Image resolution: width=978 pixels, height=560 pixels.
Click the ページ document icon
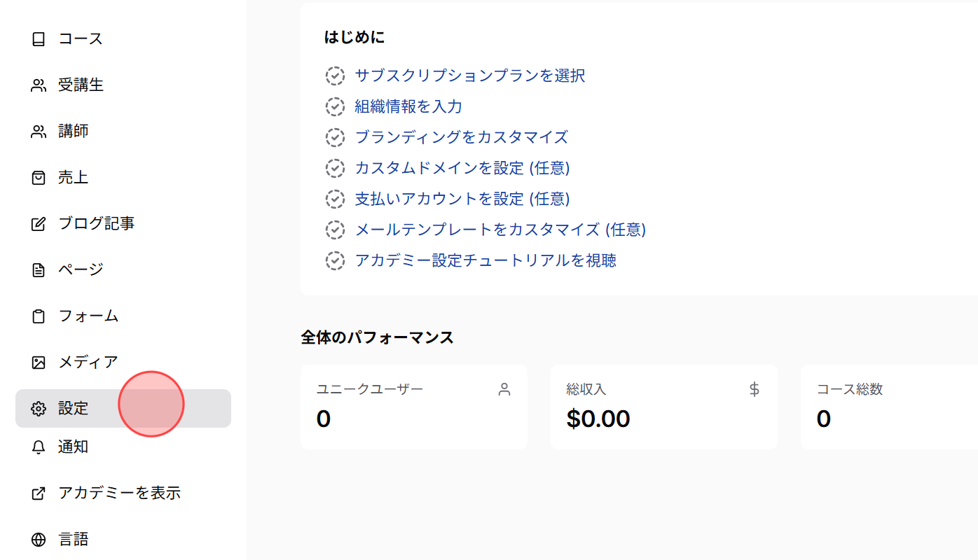(x=37, y=269)
